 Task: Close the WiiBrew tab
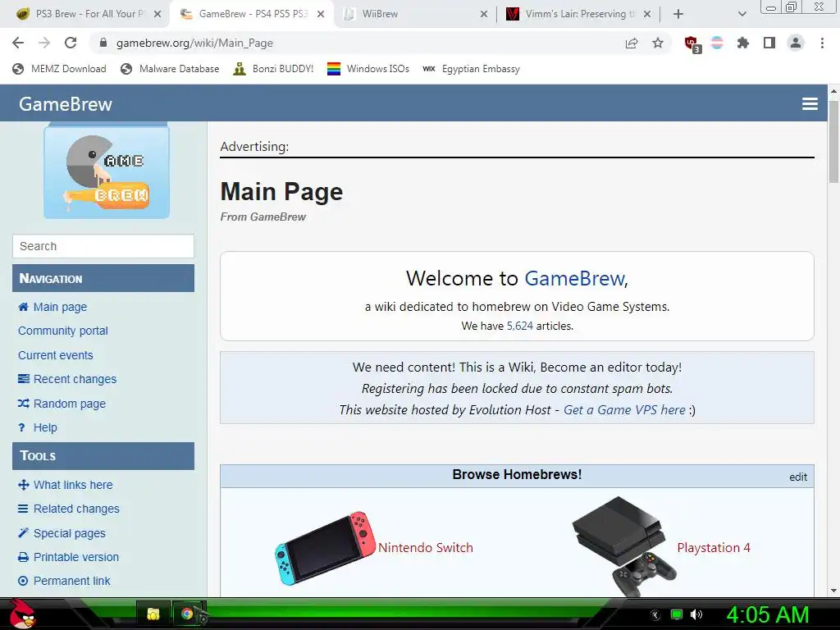[484, 15]
